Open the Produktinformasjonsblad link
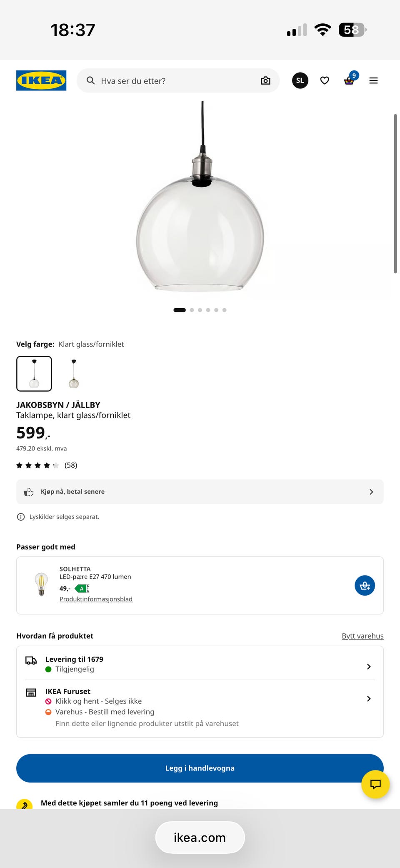 (96, 599)
